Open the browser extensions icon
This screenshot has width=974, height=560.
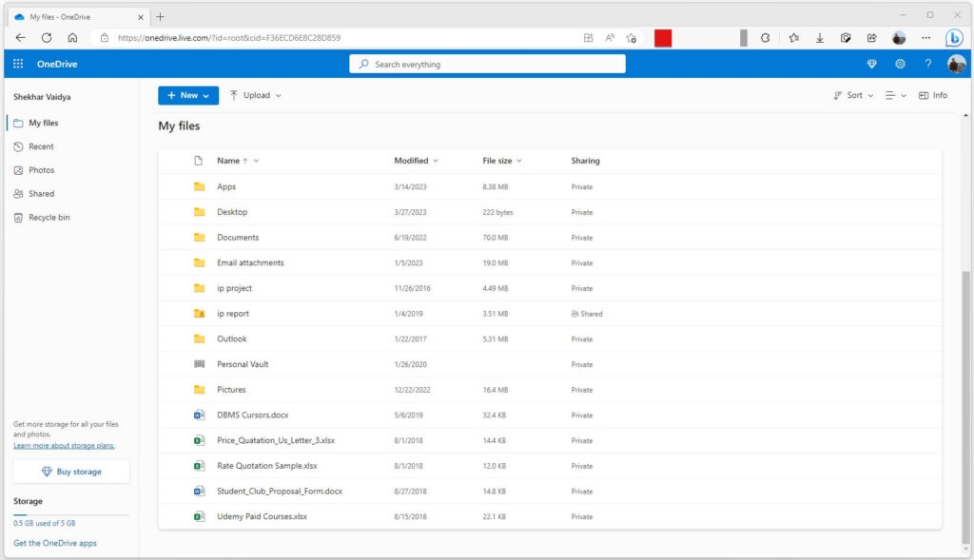coord(766,38)
